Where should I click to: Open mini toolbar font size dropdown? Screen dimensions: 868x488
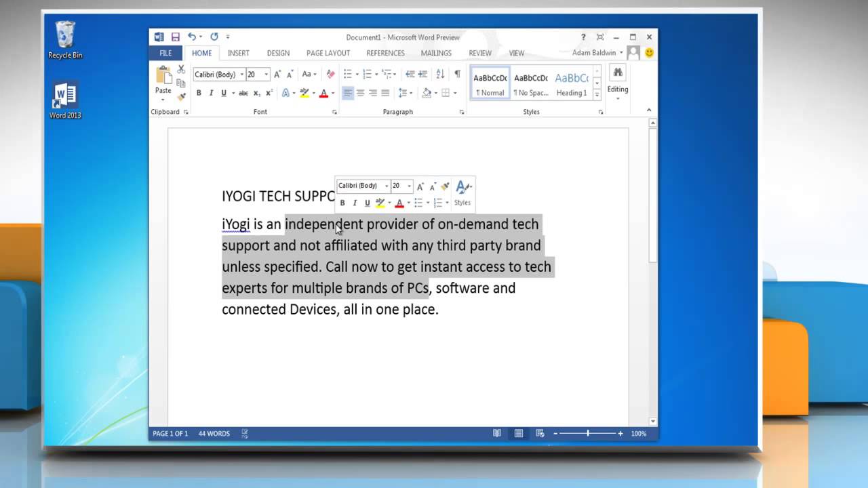pyautogui.click(x=409, y=186)
